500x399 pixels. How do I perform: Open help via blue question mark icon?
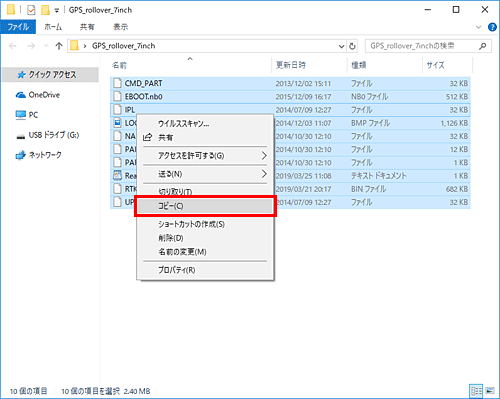492,27
